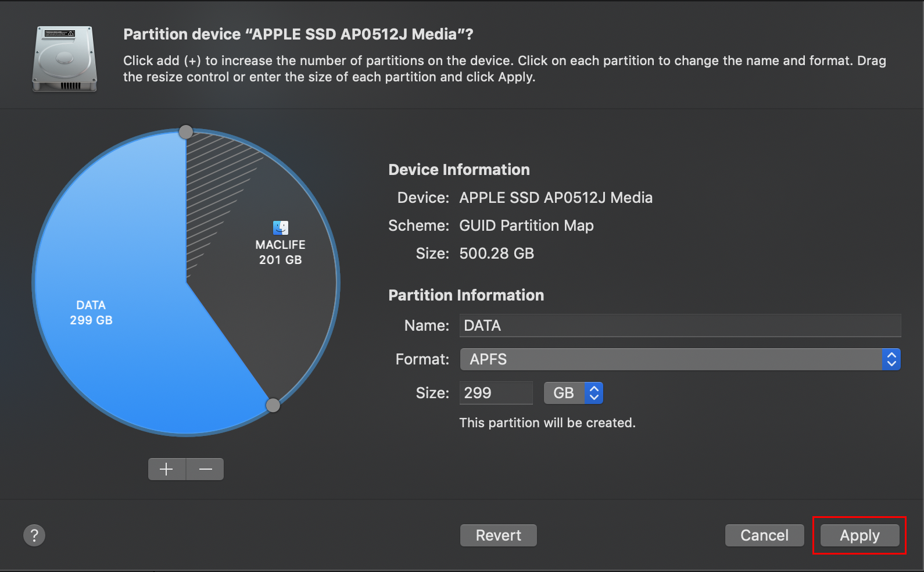Click the Cancel button
Screen dimensions: 924x572
tap(764, 535)
